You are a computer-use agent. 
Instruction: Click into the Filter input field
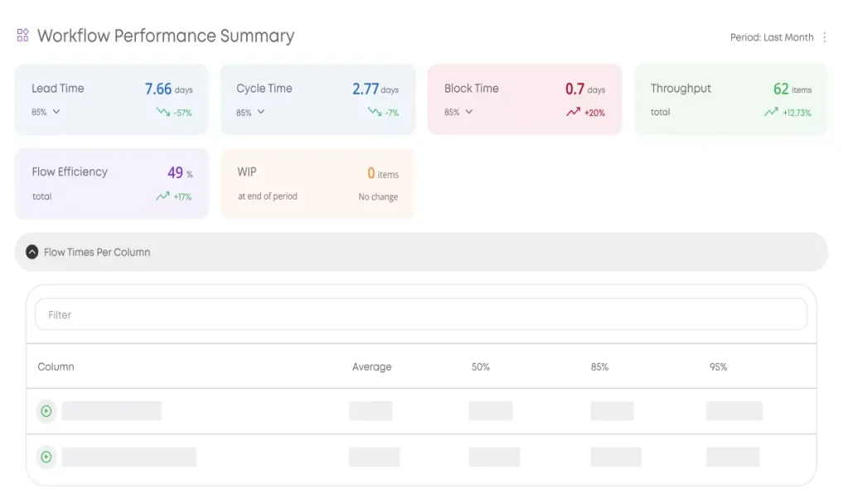click(421, 314)
